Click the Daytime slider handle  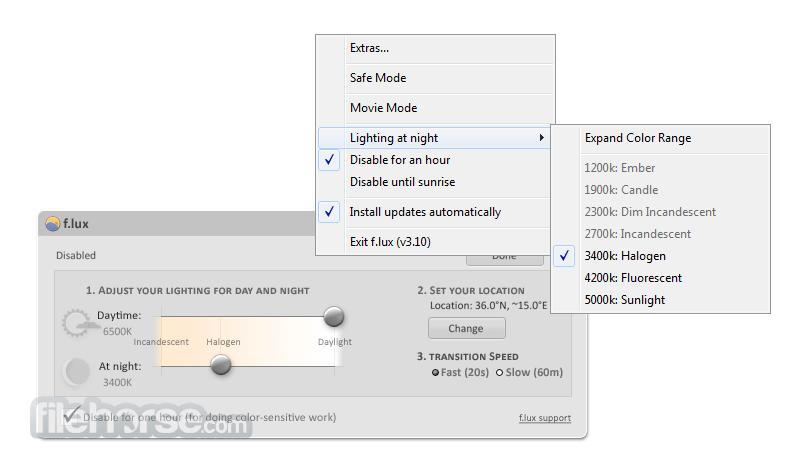pyautogui.click(x=334, y=317)
